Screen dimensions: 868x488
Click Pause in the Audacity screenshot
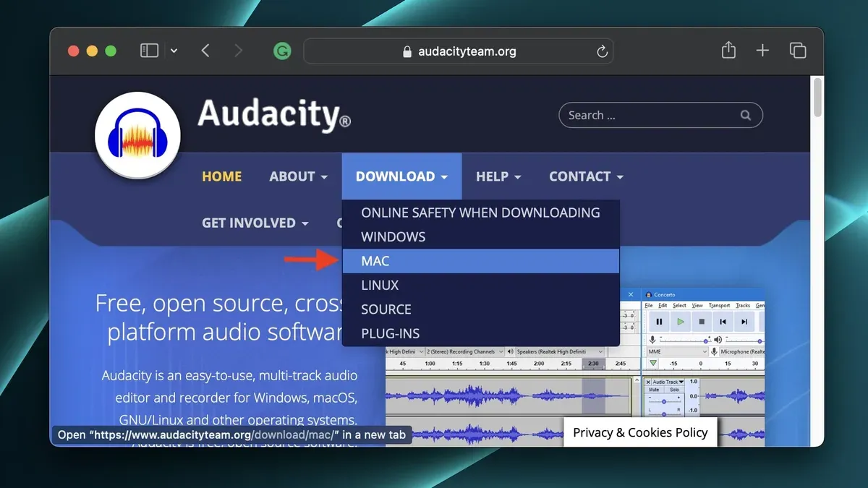coord(659,322)
